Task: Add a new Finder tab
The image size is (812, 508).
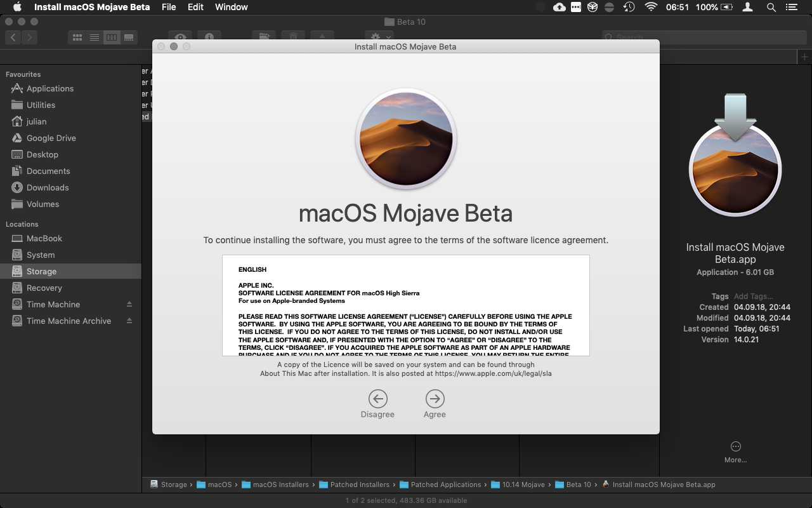Action: tap(804, 57)
